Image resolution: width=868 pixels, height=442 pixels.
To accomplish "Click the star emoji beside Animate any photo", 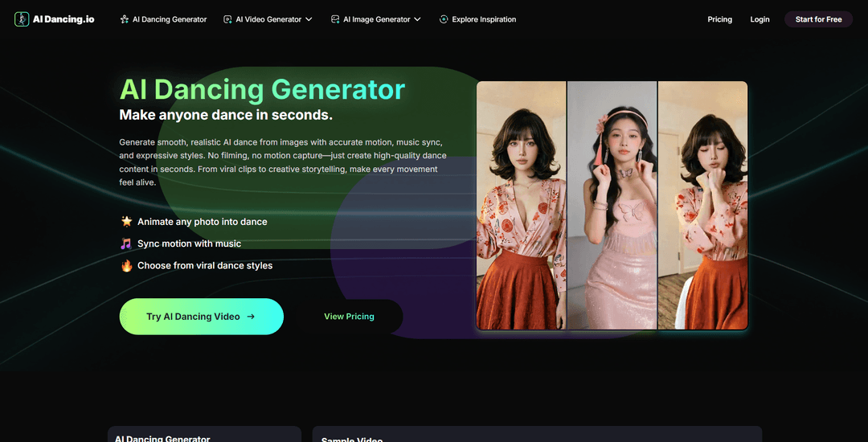I will point(127,221).
